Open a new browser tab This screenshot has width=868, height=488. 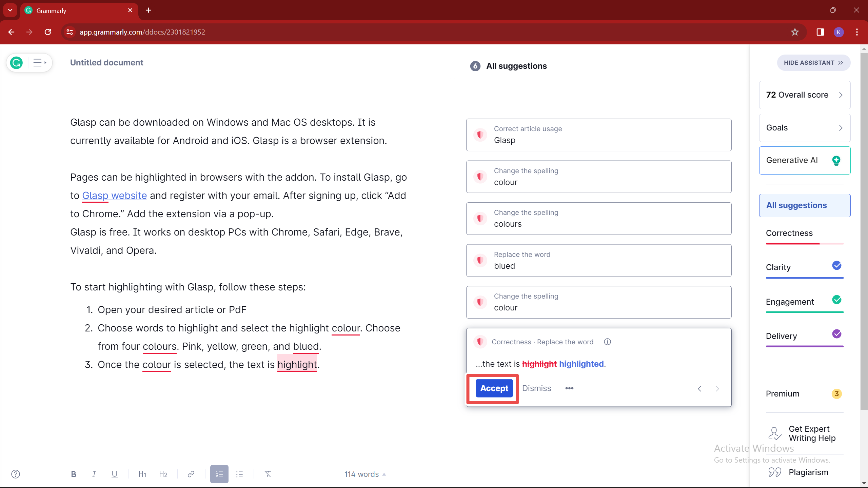click(149, 10)
